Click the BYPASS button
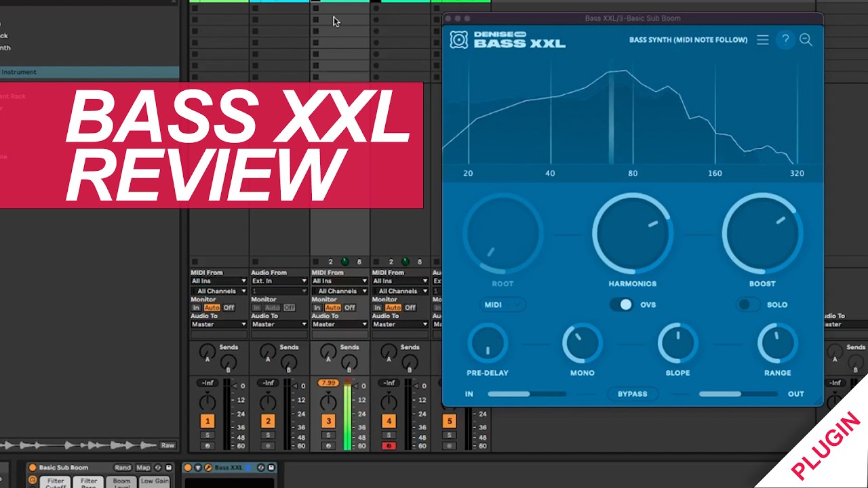 tap(632, 394)
